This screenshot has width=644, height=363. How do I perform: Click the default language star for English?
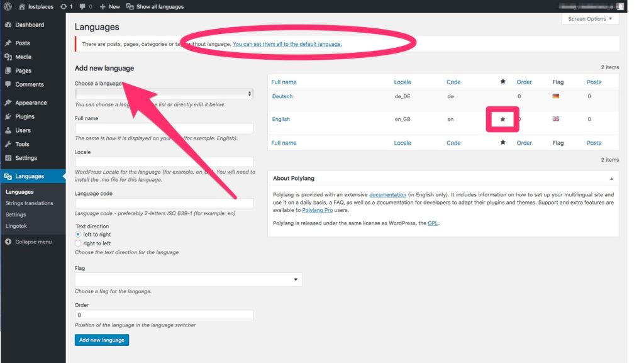(x=502, y=120)
